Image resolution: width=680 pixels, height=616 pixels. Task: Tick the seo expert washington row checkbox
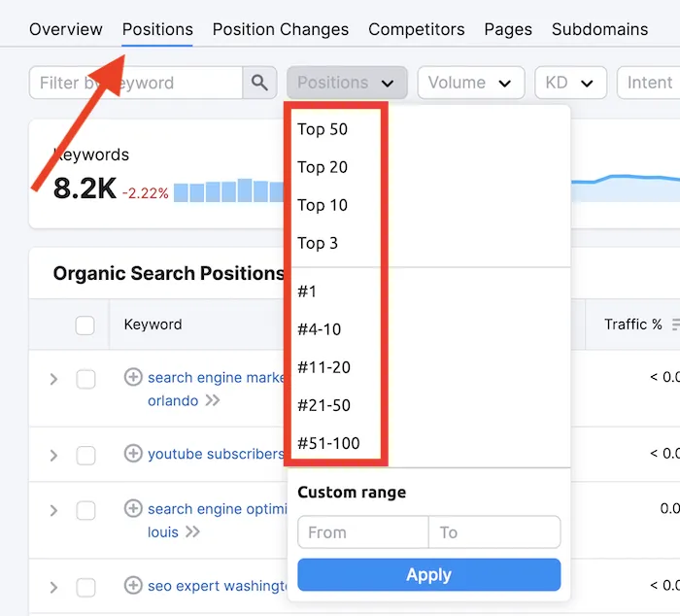[85, 587]
